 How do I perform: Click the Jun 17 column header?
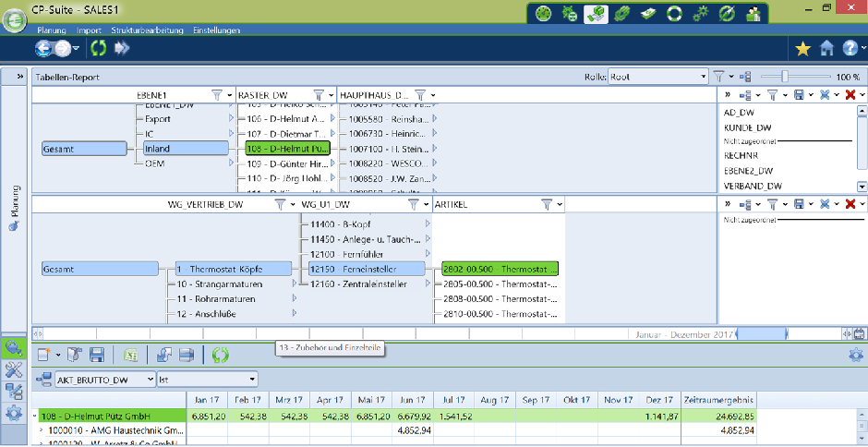click(413, 399)
